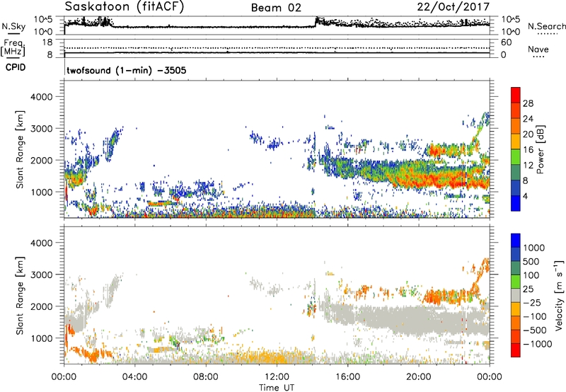Select the blue 4–8 dB power color segment
566x392 pixels.
click(x=516, y=188)
